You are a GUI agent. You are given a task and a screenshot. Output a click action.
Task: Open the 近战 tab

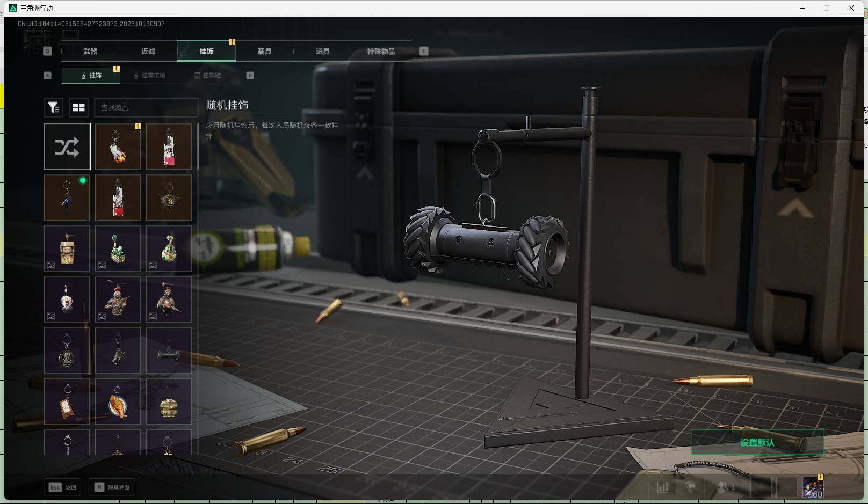[148, 52]
